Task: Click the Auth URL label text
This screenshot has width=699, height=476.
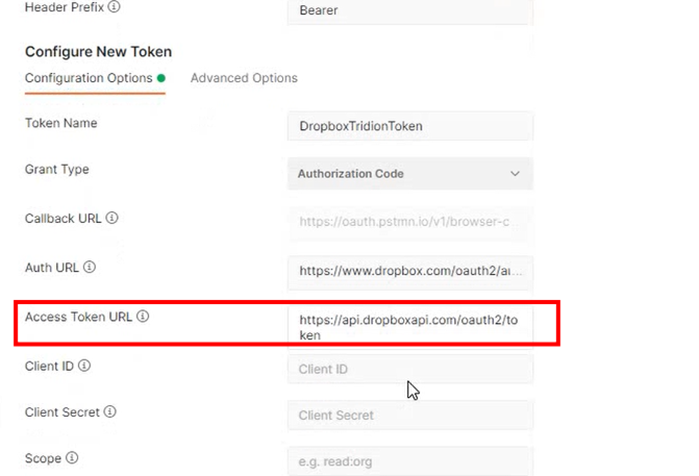Action: (52, 267)
